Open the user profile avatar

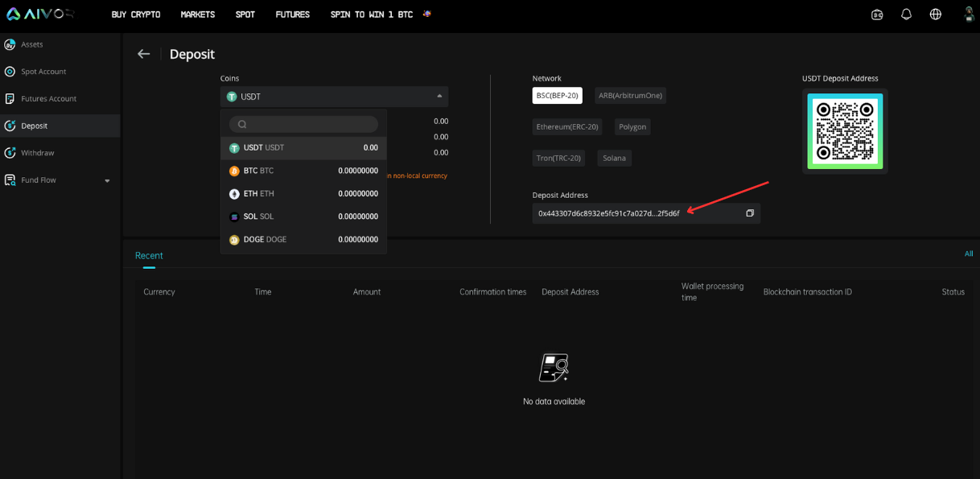(969, 14)
